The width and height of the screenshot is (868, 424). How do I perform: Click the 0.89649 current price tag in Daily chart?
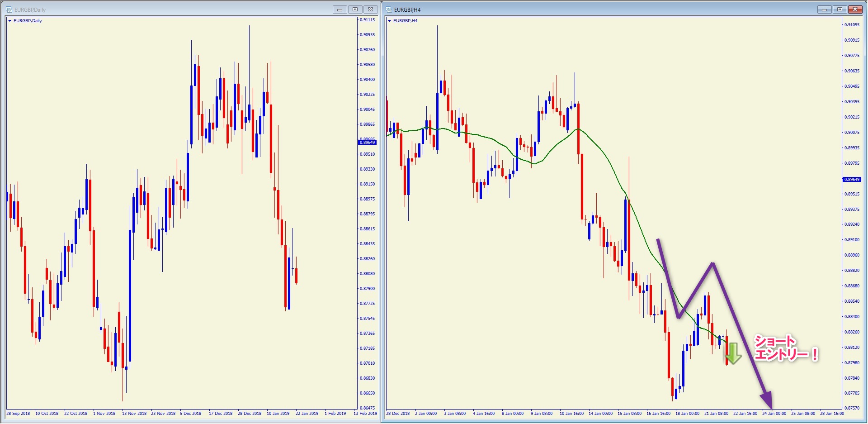pyautogui.click(x=367, y=142)
